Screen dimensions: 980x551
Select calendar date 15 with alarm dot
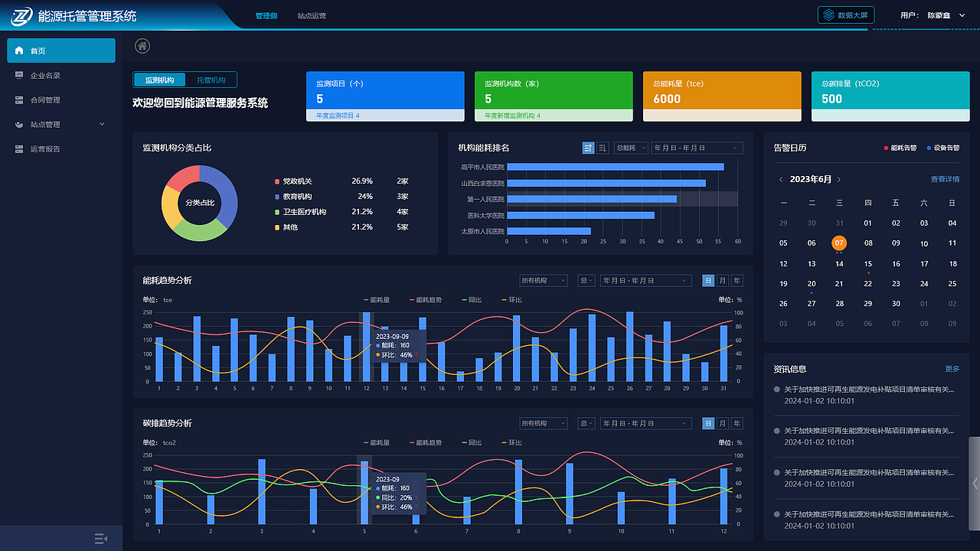(867, 264)
